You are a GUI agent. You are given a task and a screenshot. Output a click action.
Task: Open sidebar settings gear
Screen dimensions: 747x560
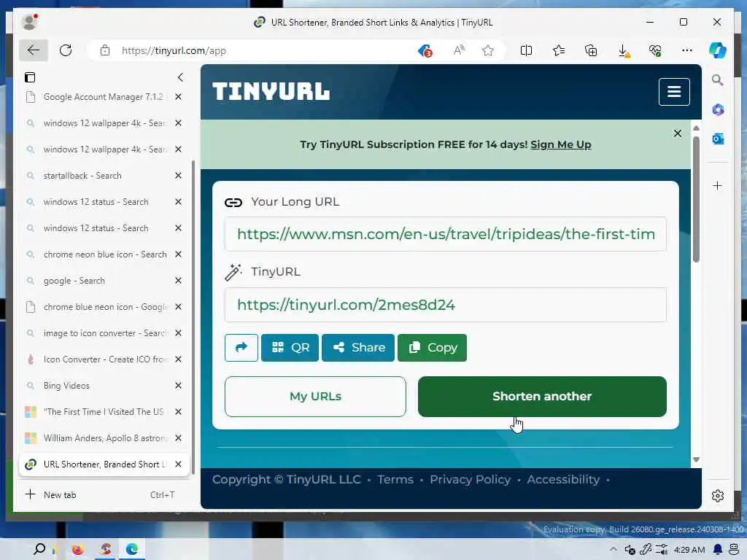(718, 496)
